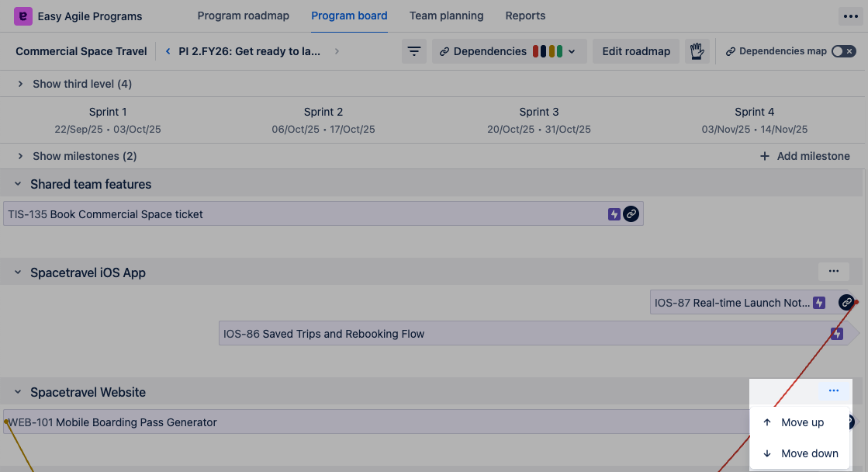Open Spacetravel iOS App ellipsis menu

[833, 272]
